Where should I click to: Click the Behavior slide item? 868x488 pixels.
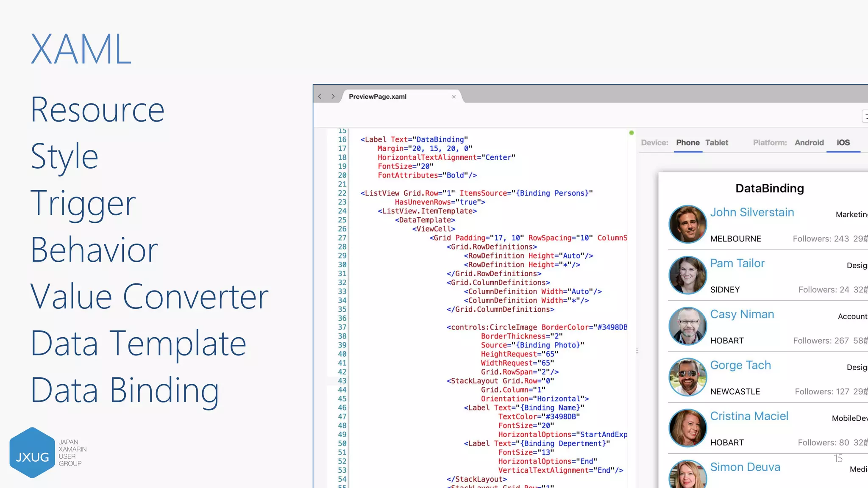coord(95,250)
